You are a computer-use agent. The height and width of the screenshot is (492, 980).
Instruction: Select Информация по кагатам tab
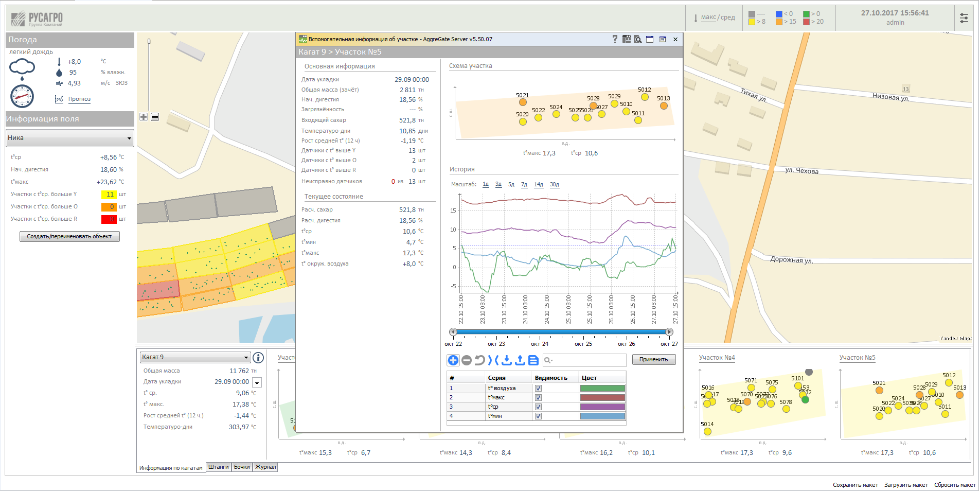[x=171, y=468]
